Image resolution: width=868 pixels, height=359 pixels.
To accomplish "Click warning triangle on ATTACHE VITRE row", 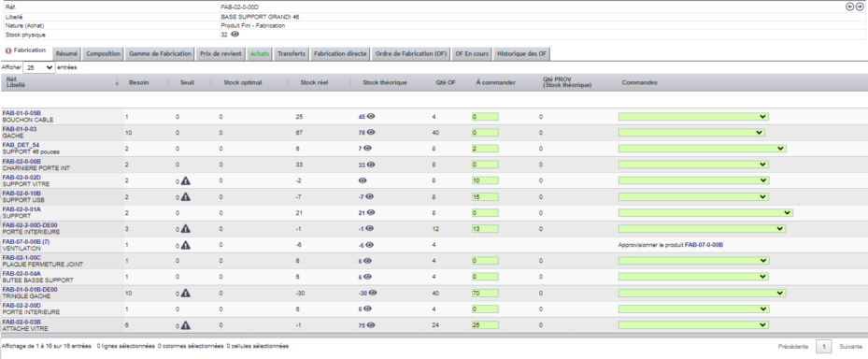I will [x=185, y=325].
